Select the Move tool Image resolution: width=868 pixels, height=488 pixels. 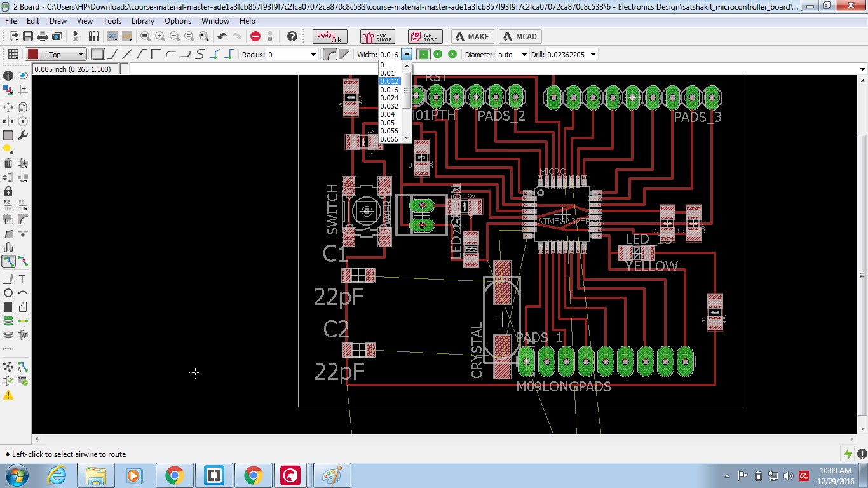(x=8, y=107)
